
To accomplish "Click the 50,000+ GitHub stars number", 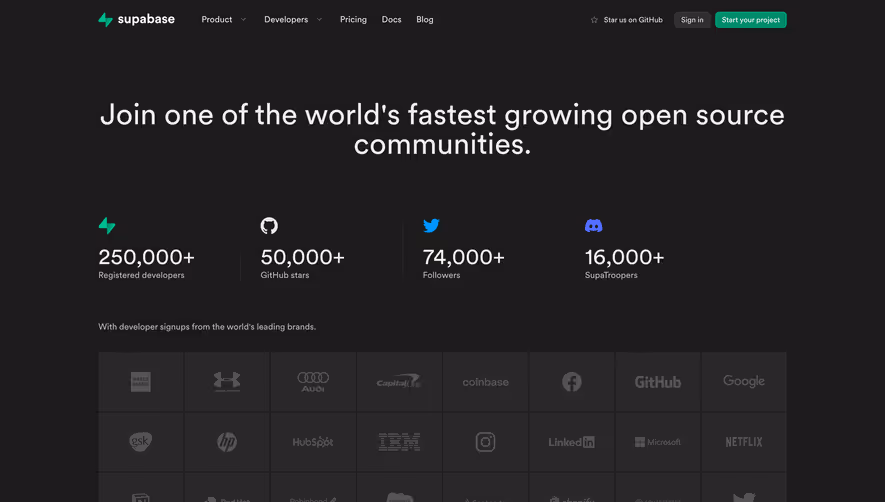I will pos(303,257).
